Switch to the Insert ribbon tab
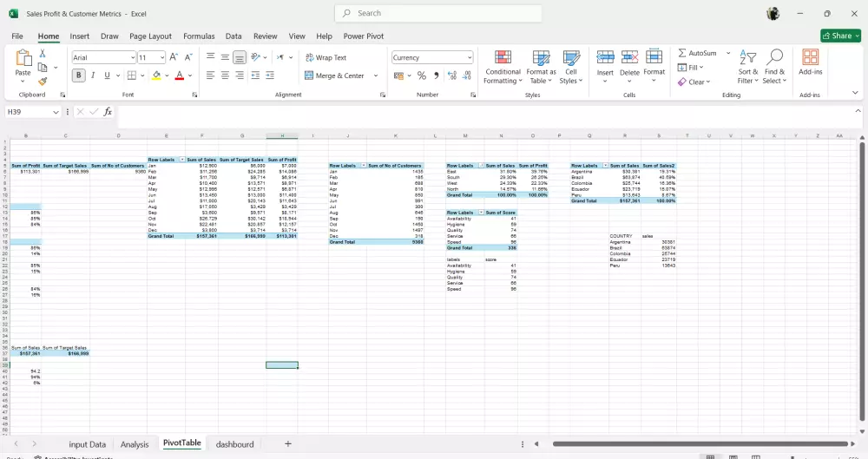The height and width of the screenshot is (459, 868). point(79,36)
